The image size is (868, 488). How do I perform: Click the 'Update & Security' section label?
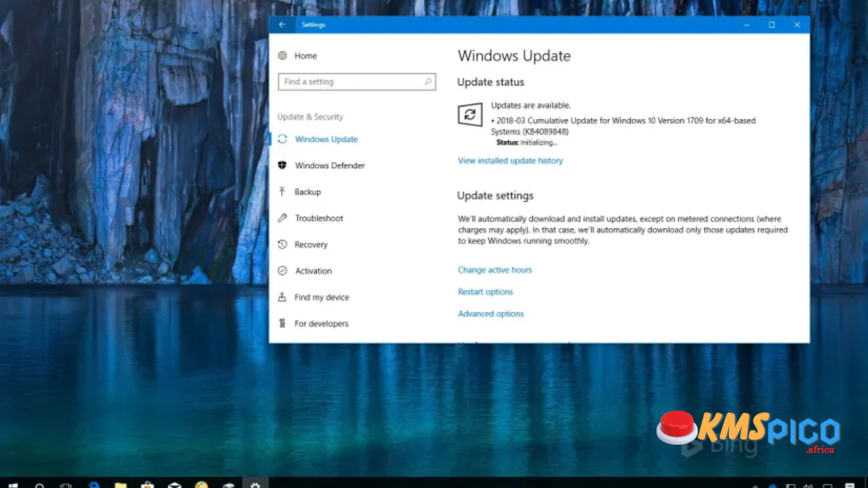coord(310,117)
